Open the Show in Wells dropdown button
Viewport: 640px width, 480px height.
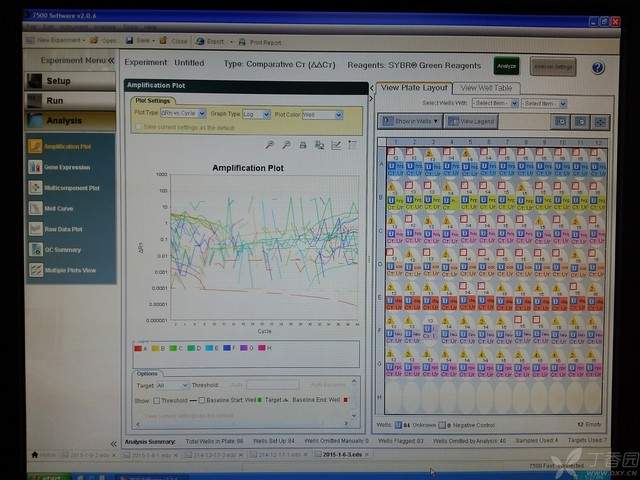point(410,121)
